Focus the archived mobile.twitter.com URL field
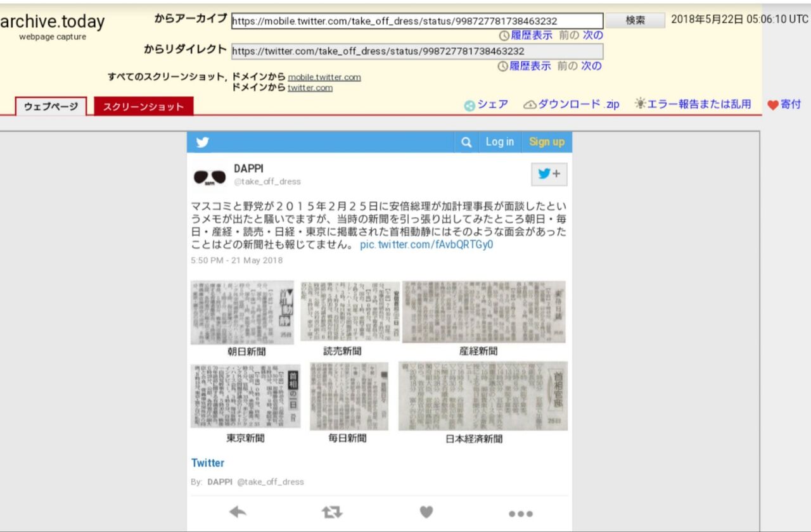Image resolution: width=811 pixels, height=532 pixels. tap(417, 21)
